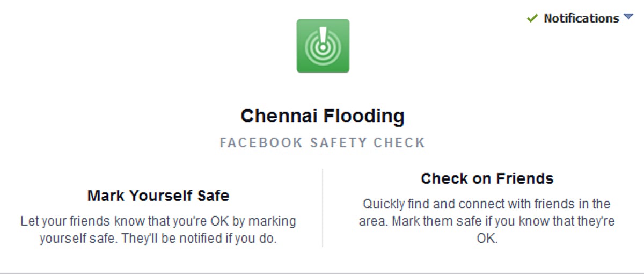644x274 pixels.
Task: Click the final "OK." under Check on Friends
Action: coord(487,239)
